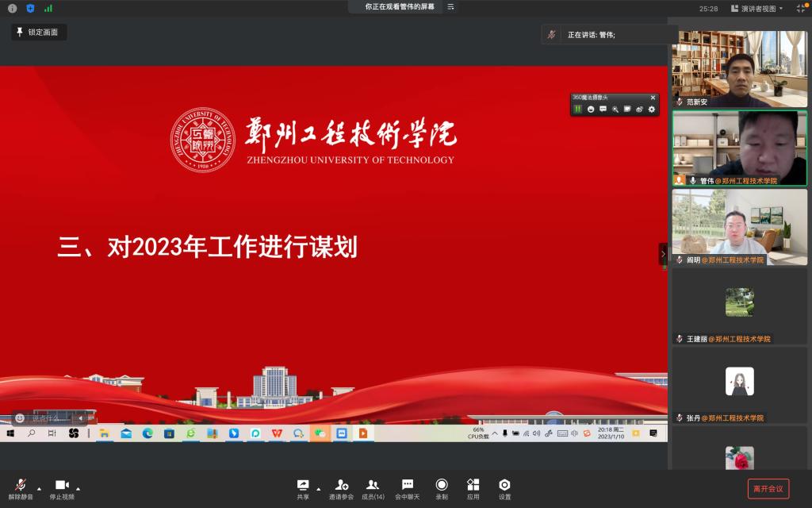Open 会中聊天 in-meeting chat
The width and height of the screenshot is (812, 508).
click(408, 489)
